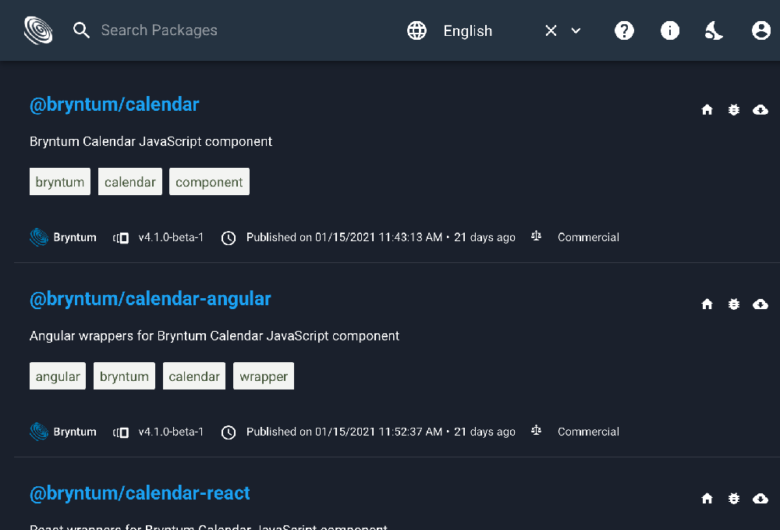This screenshot has width=780, height=530.
Task: Click the Verdaccio logo in header
Action: point(38,30)
